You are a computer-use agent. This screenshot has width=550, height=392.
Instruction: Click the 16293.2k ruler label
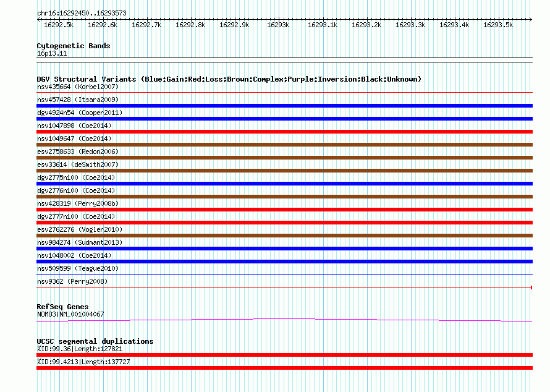coord(366,25)
